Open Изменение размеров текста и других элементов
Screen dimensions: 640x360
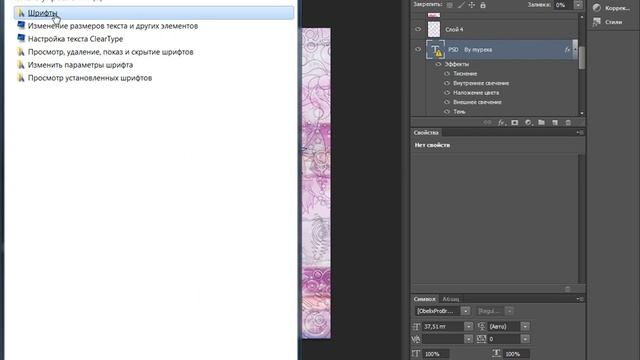[113, 26]
